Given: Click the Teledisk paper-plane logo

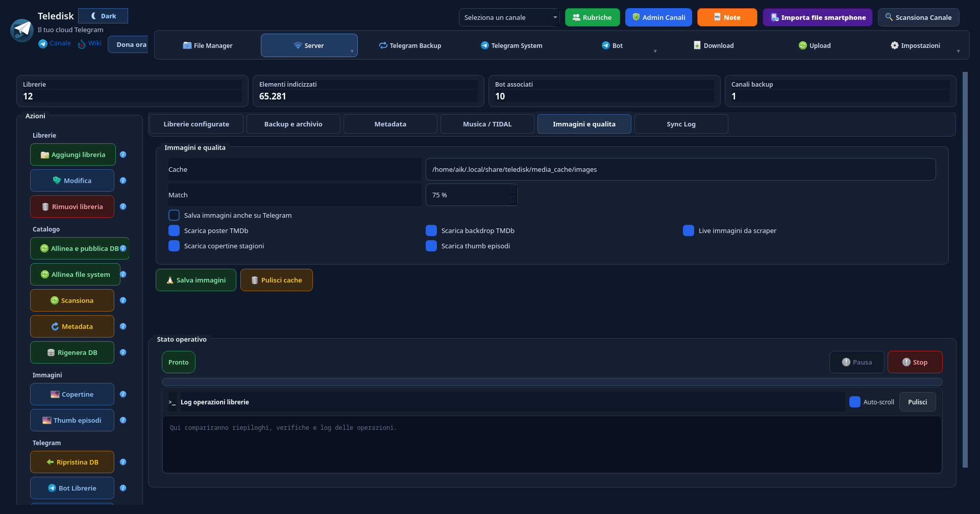Looking at the screenshot, I should pos(22,30).
